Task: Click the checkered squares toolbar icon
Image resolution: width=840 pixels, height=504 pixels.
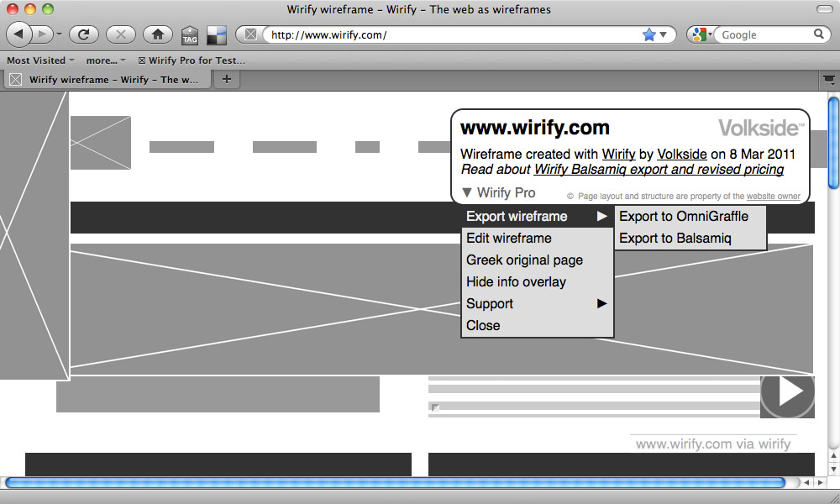Action: (217, 35)
